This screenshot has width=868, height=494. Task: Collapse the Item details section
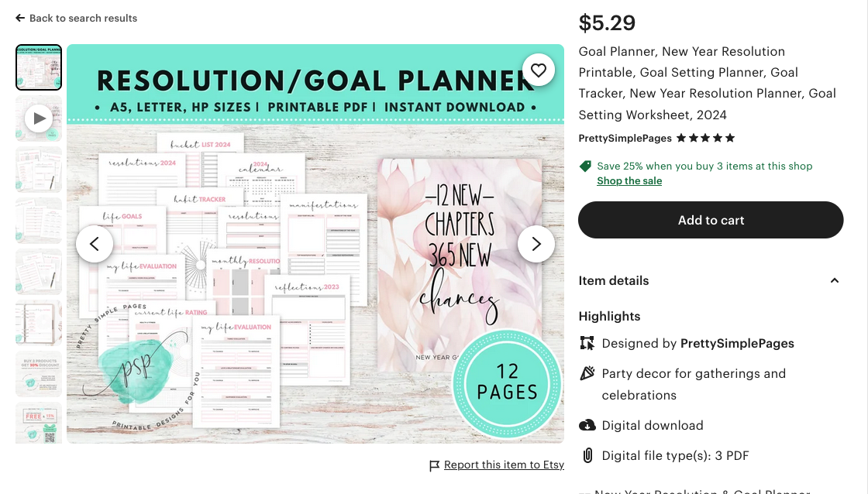coord(834,280)
